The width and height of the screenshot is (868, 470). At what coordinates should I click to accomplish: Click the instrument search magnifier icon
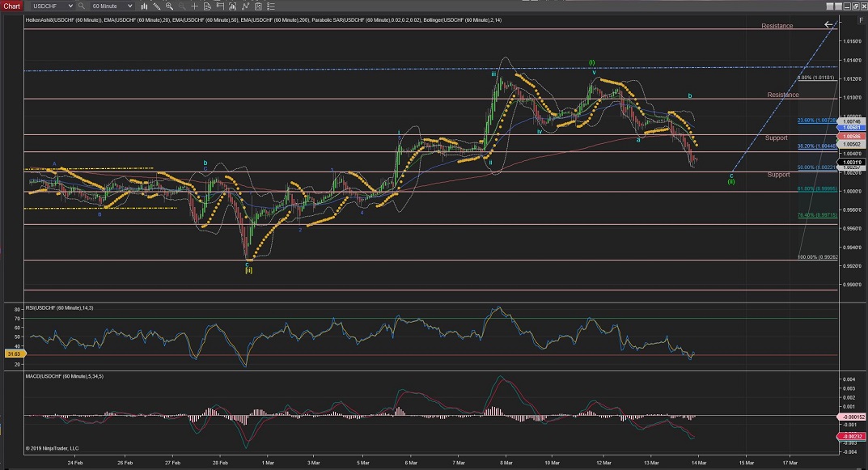[x=82, y=6]
